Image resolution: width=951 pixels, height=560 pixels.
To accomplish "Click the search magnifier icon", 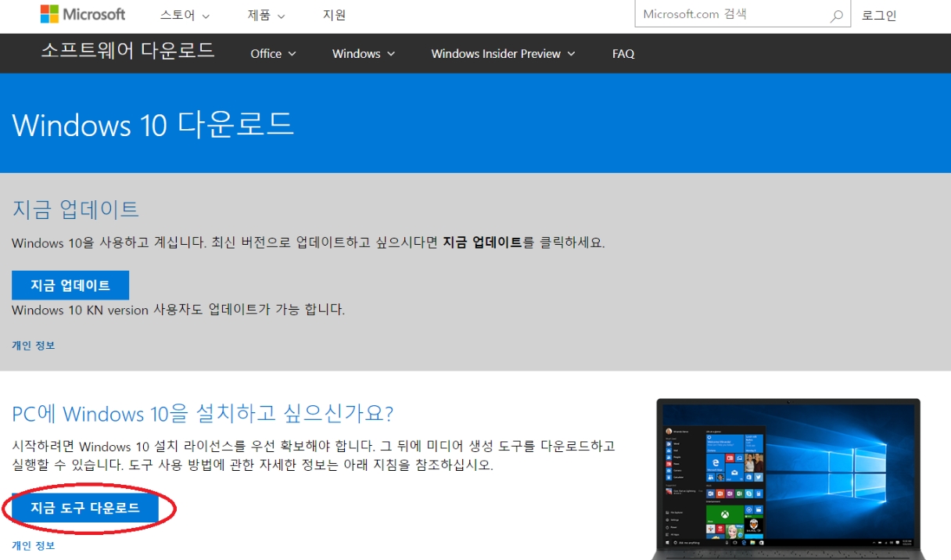I will pyautogui.click(x=836, y=16).
